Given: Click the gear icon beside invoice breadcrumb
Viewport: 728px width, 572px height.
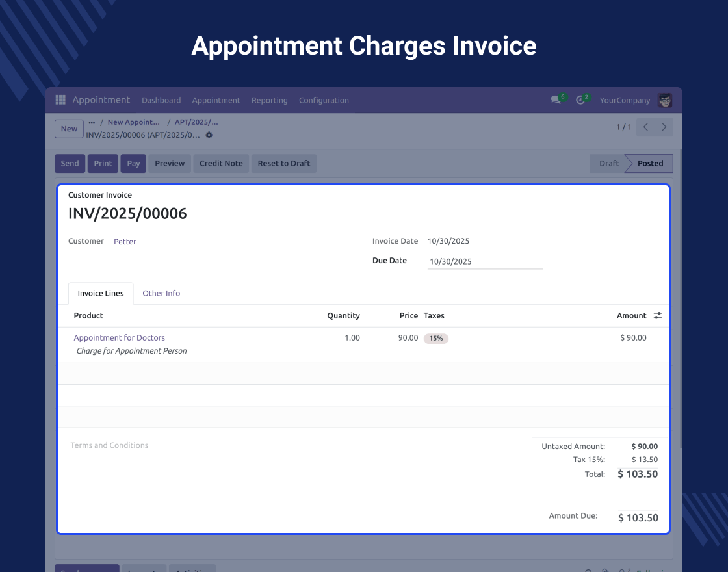Looking at the screenshot, I should coord(209,135).
